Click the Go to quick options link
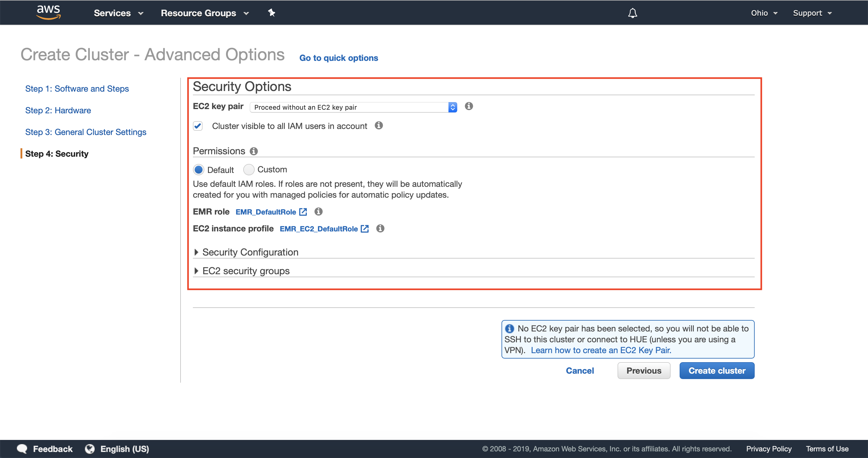Viewport: 868px width, 458px height. click(338, 58)
